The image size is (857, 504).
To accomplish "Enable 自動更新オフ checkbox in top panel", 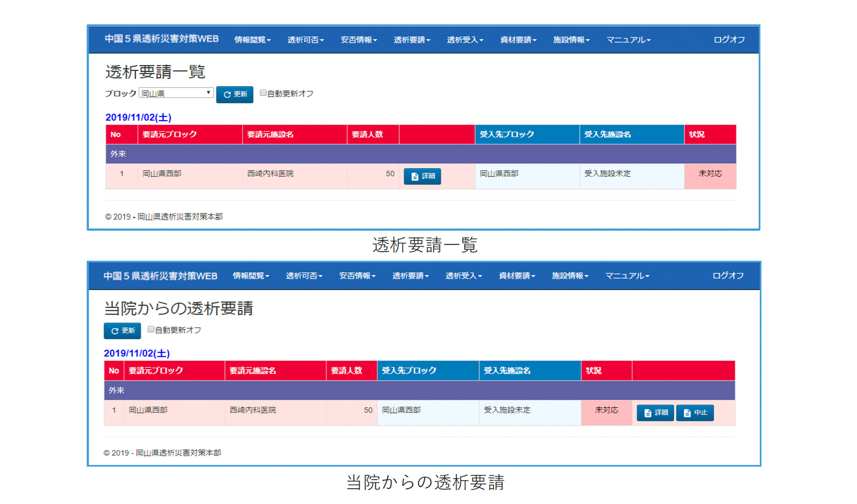I will point(263,93).
